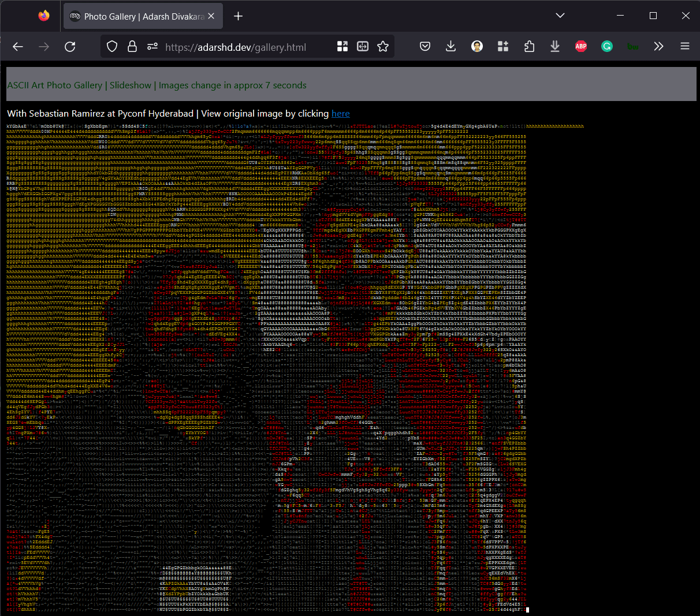Image resolution: width=700 pixels, height=616 pixels.
Task: Click the 'With Sebastian Ramirez at Pyconf Hyderabad' caption
Action: [x=100, y=114]
